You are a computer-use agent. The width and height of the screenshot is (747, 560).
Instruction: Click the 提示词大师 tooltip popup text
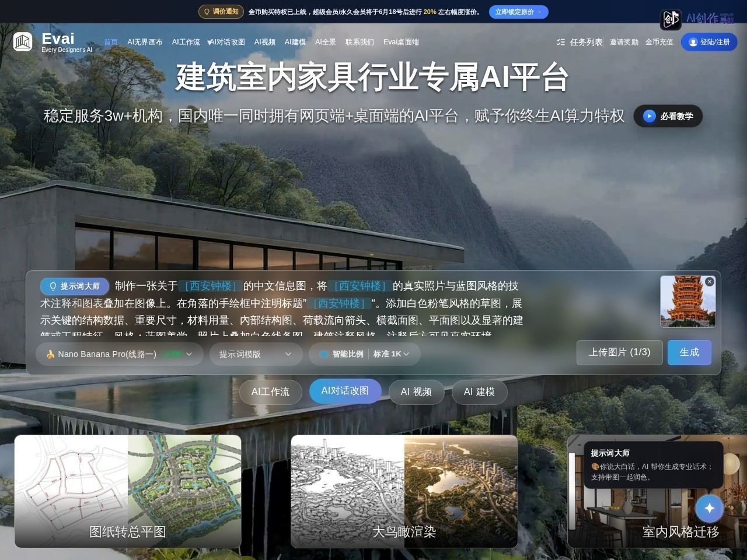pyautogui.click(x=654, y=465)
